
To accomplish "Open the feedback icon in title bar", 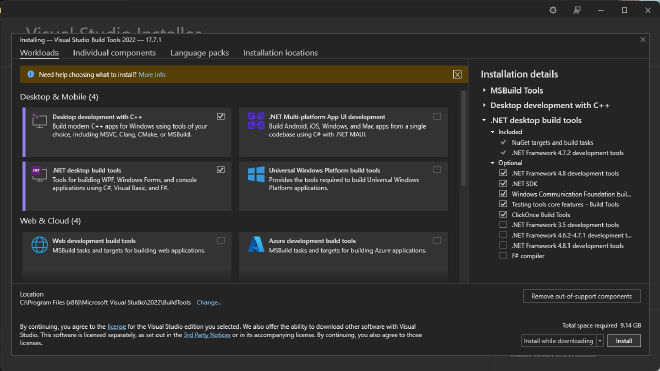I will click(x=577, y=10).
